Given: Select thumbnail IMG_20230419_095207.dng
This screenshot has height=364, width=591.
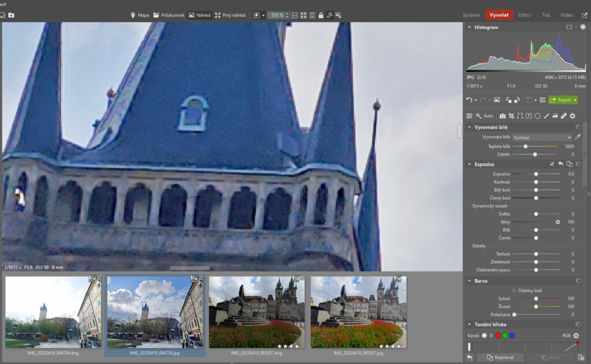Looking at the screenshot, I should [257, 312].
